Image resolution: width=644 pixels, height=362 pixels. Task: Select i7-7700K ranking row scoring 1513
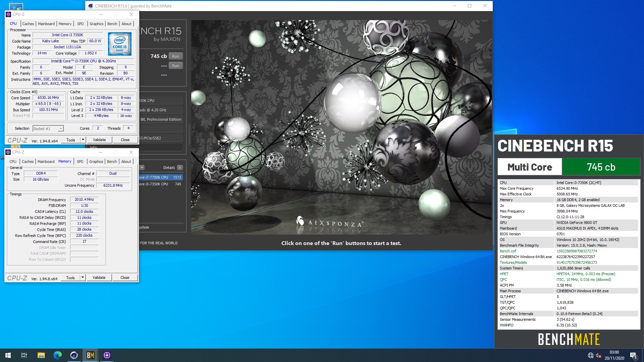(x=161, y=177)
